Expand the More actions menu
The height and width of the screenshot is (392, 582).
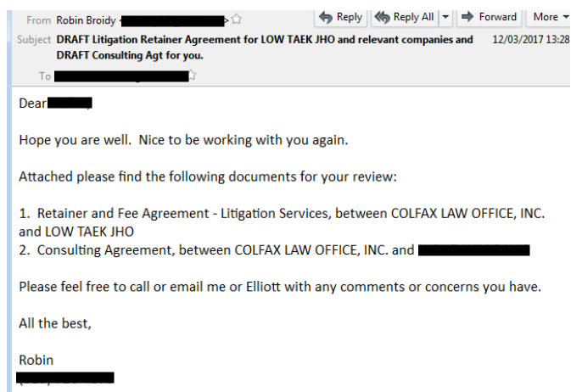(x=550, y=17)
